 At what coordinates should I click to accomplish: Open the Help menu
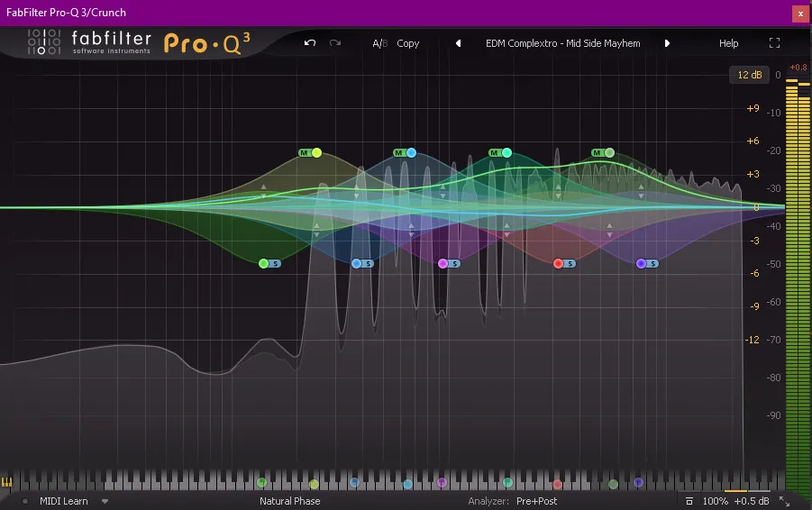pyautogui.click(x=728, y=43)
